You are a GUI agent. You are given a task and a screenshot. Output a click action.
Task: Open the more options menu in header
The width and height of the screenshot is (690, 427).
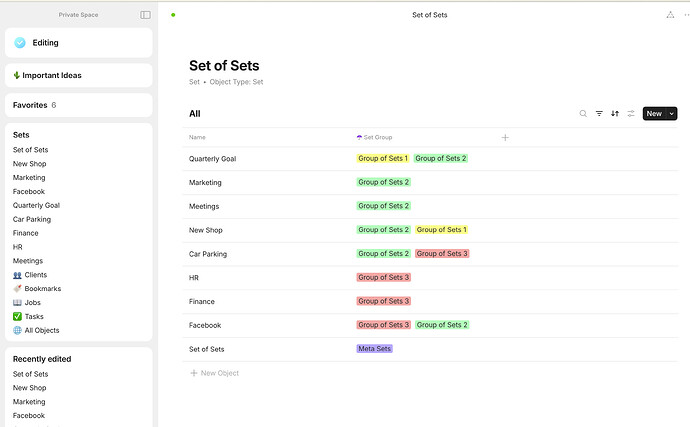pos(686,15)
